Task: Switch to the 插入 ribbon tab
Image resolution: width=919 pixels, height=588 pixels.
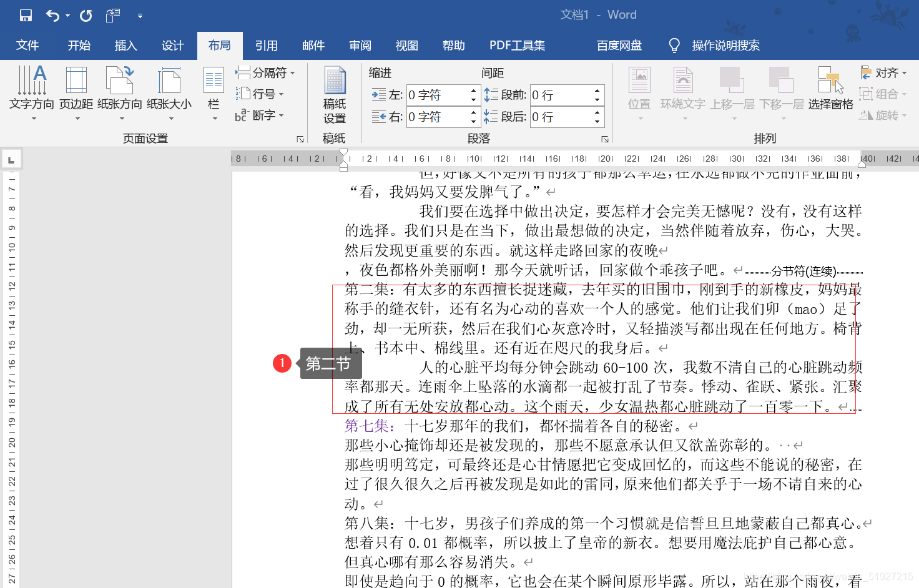Action: tap(125, 46)
